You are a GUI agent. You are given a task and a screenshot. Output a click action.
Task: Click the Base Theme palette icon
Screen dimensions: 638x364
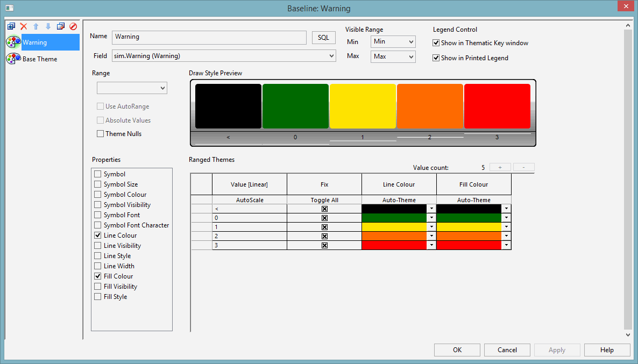coord(13,59)
